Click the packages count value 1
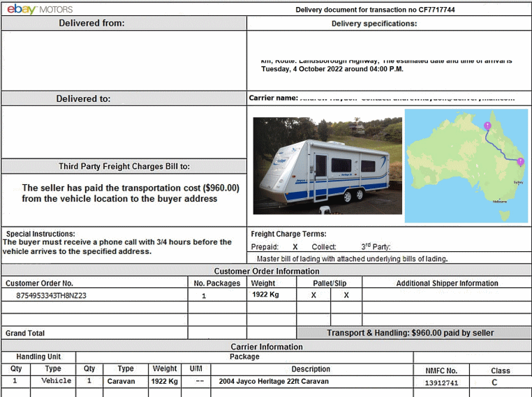This screenshot has height=397, width=532. click(x=204, y=296)
